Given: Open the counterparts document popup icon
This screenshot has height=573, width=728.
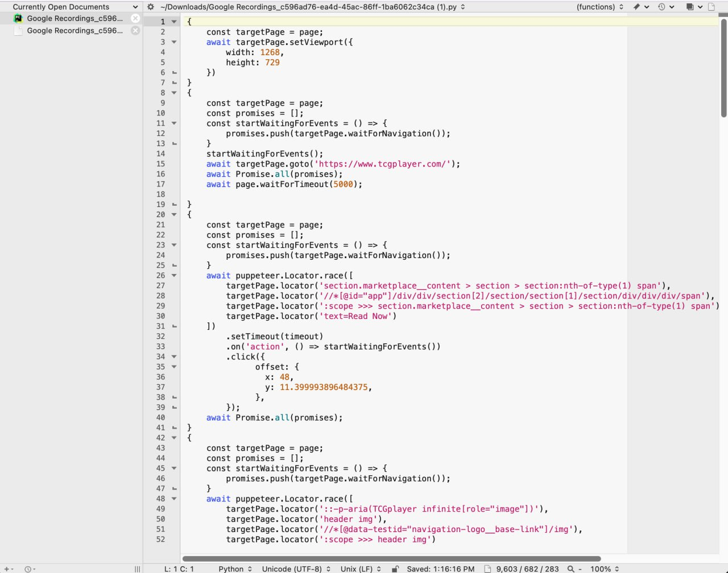Looking at the screenshot, I should (694, 7).
